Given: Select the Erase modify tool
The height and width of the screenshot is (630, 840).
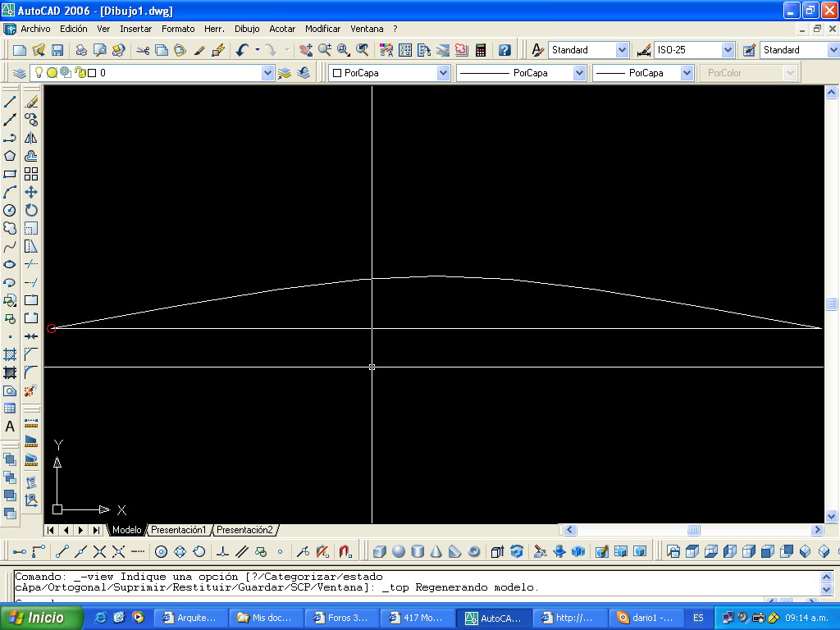Looking at the screenshot, I should pos(31,102).
